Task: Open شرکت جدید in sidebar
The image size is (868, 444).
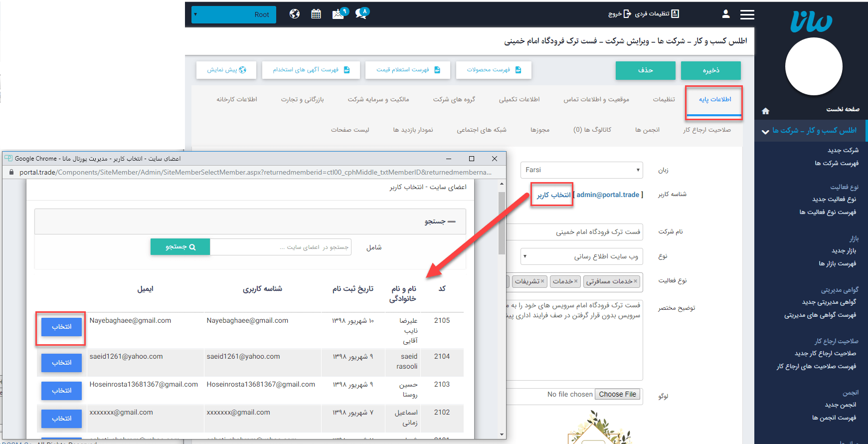Action: pyautogui.click(x=843, y=150)
